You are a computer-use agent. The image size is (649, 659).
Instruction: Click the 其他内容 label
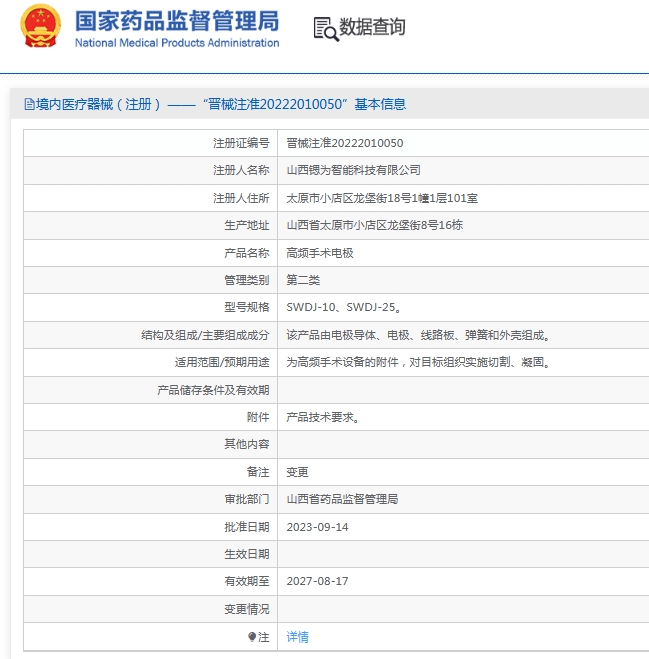(247, 444)
